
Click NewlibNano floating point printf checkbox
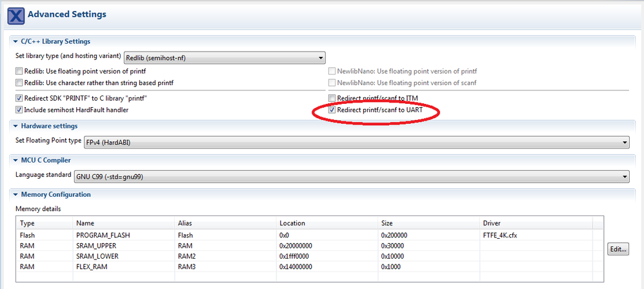pyautogui.click(x=332, y=71)
